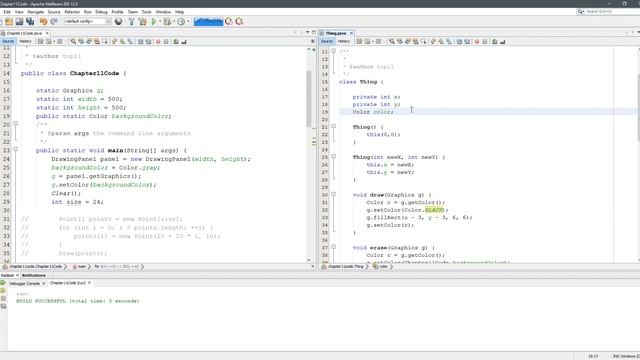
Task: Click the Clean and Build Project icon
Action: click(x=142, y=22)
